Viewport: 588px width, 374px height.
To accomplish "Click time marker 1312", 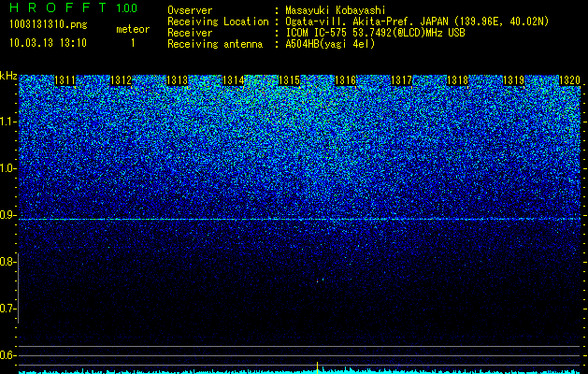I will pos(121,80).
